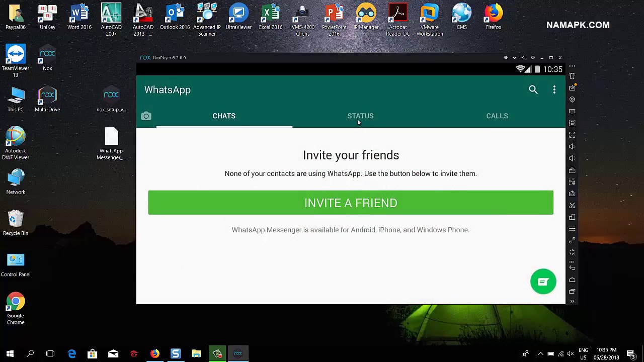Click Nox title bar shirt skin icon
This screenshot has height=362, width=644.
point(506,58)
